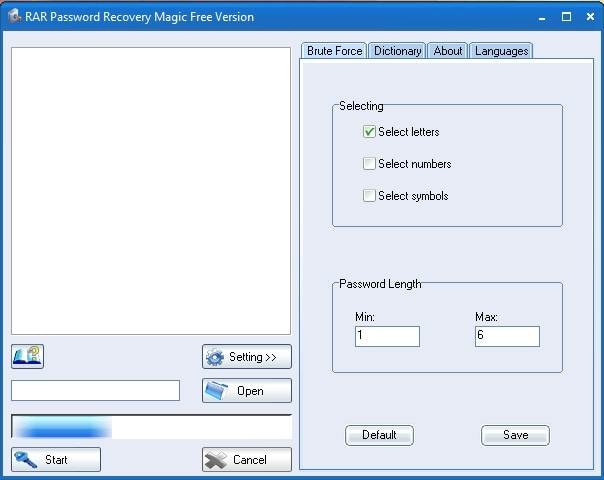Restore Default settings
604x480 pixels.
point(379,435)
